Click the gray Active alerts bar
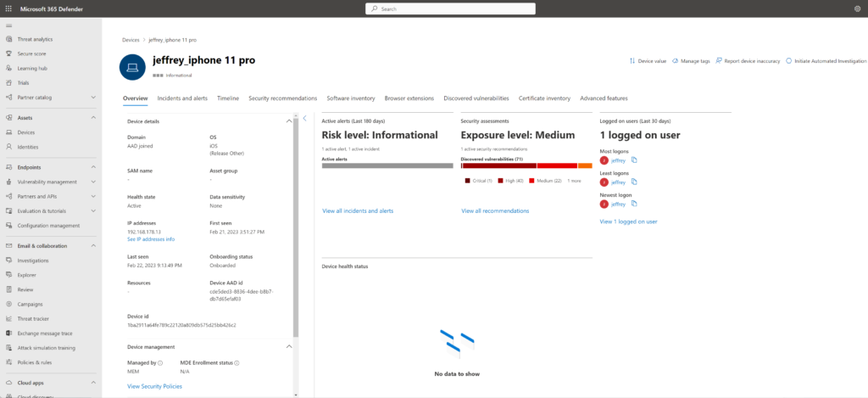868x398 pixels. (x=387, y=165)
